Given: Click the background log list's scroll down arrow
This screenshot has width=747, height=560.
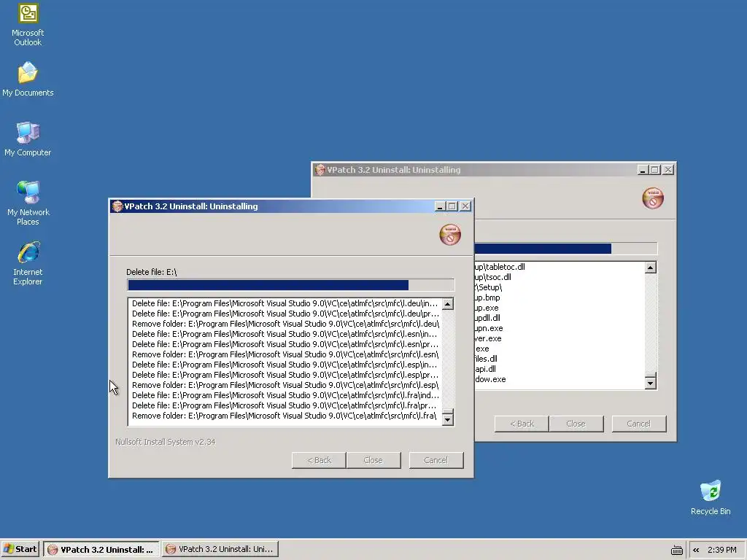Looking at the screenshot, I should coord(650,383).
